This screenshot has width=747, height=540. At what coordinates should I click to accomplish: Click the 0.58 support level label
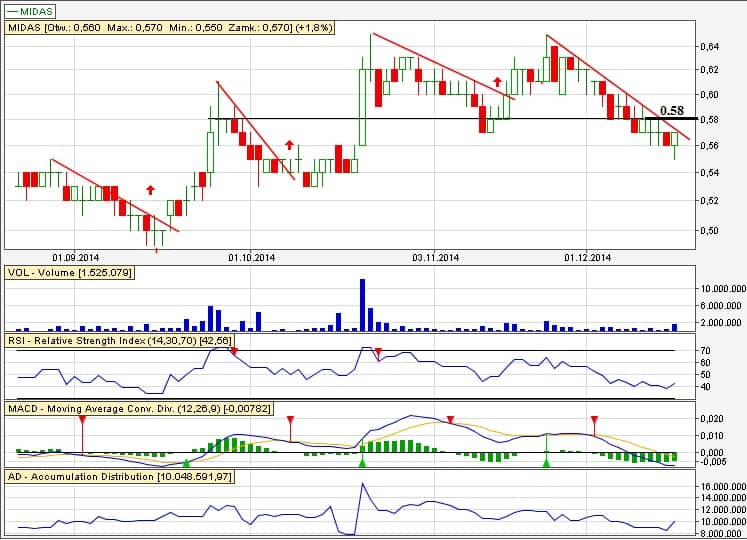[x=672, y=110]
